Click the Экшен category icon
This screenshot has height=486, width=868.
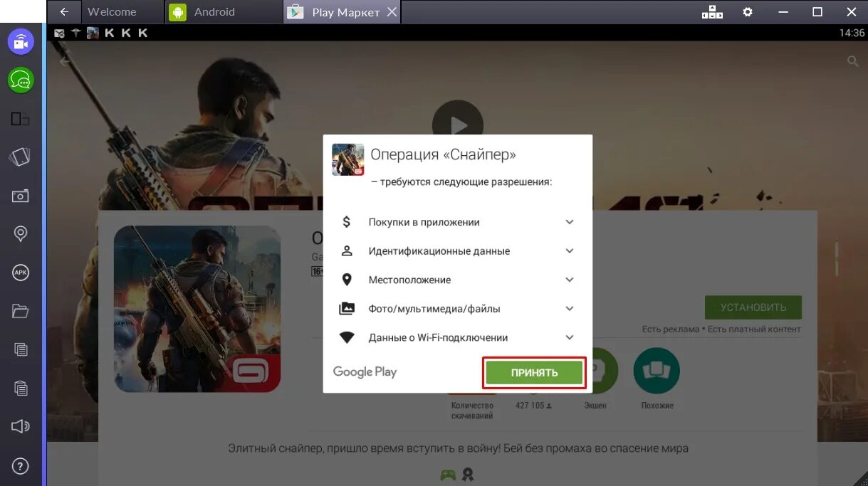(595, 371)
